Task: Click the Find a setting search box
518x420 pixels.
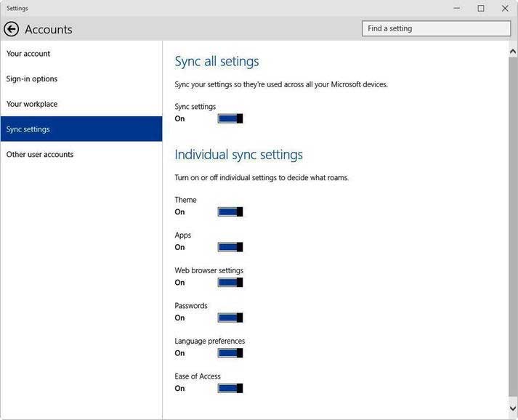Action: tap(436, 28)
